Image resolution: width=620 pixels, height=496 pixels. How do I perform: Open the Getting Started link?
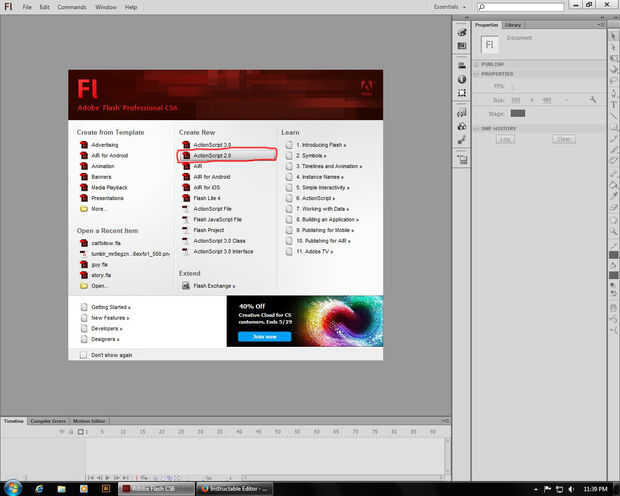(x=106, y=307)
